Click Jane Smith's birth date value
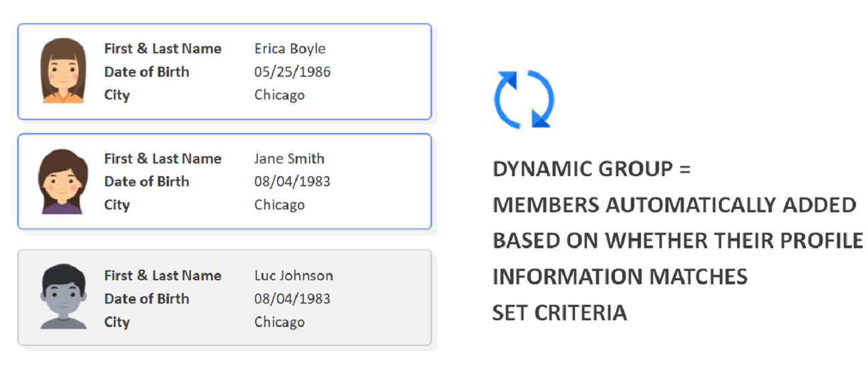Image resolution: width=868 pixels, height=365 pixels. 292,181
